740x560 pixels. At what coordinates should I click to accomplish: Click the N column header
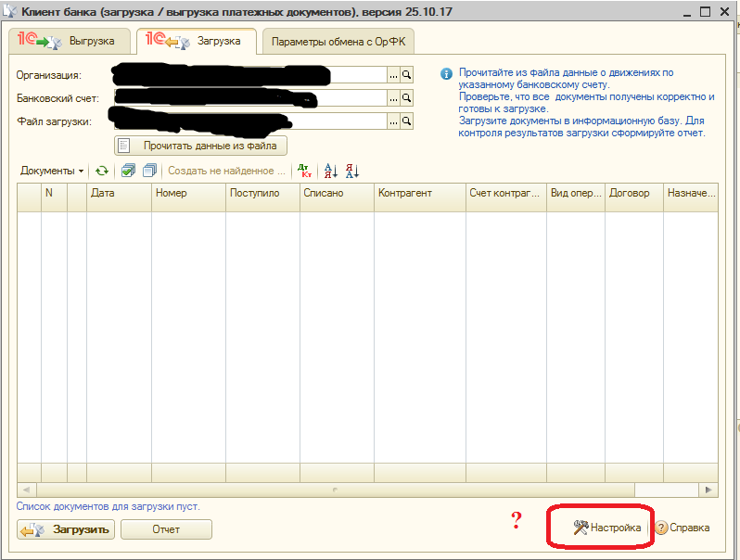(x=55, y=197)
